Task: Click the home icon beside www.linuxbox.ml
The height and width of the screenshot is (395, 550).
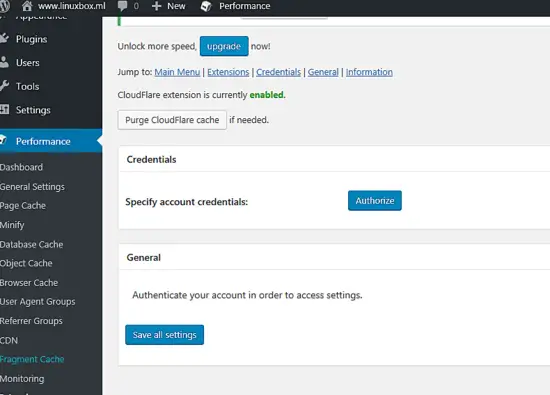Action: 27,6
